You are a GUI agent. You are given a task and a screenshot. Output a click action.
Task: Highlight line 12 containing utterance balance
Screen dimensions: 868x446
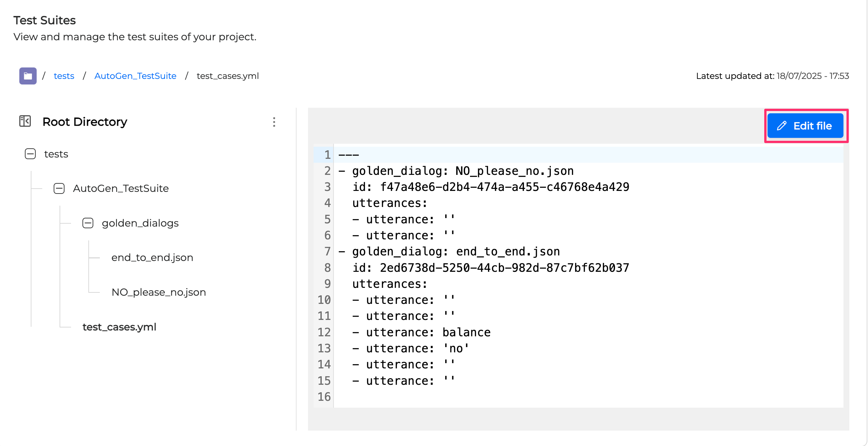point(421,332)
